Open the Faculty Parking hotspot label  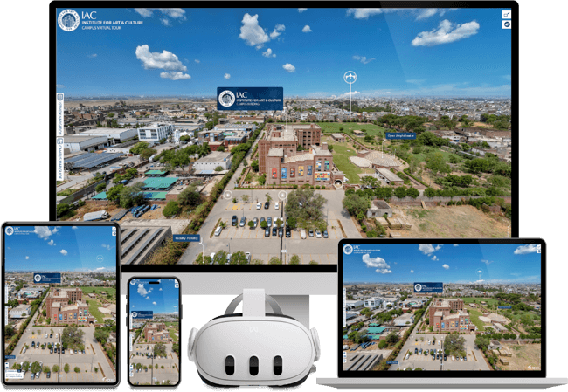(188, 237)
